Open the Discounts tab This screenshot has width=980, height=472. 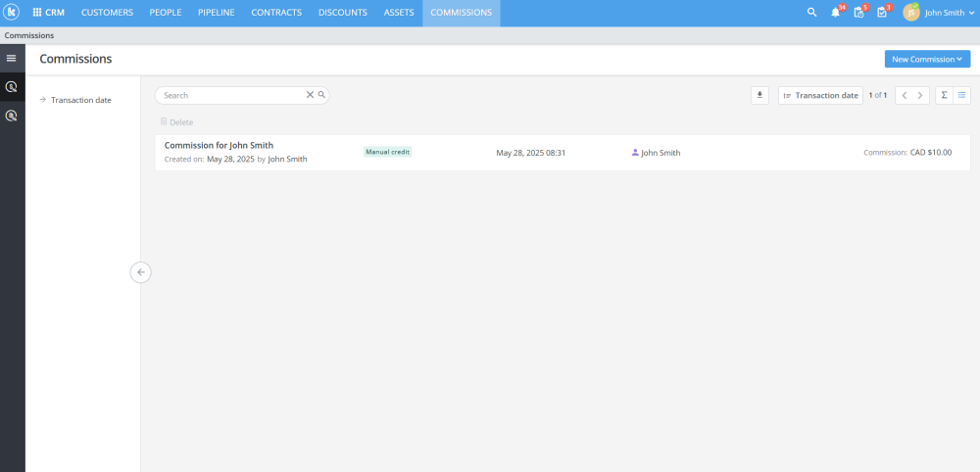pos(342,13)
